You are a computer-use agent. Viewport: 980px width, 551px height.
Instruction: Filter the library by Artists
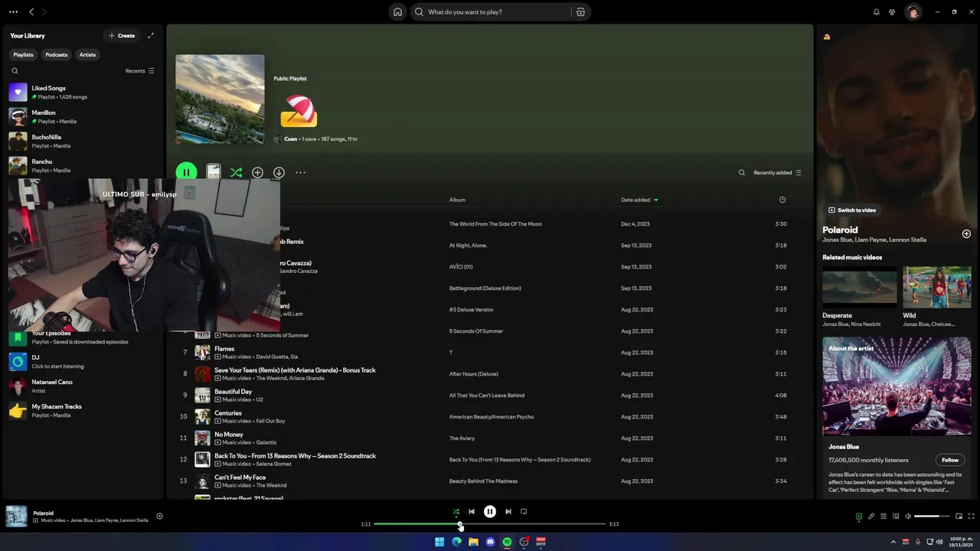(x=87, y=55)
